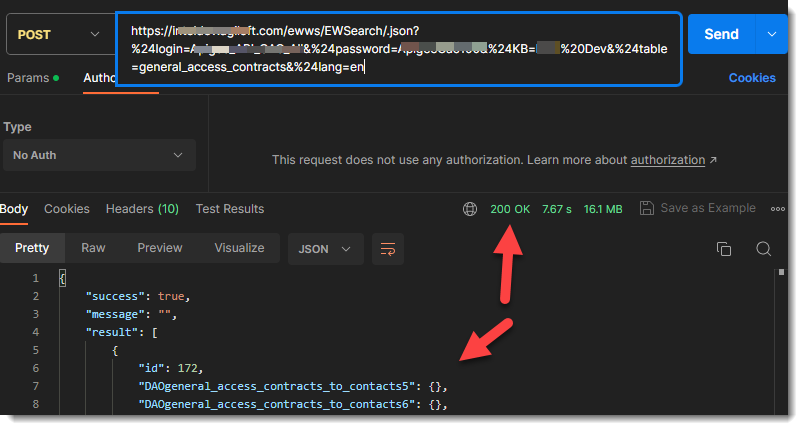The image size is (803, 430).
Task: Open the JSON format dropdown
Action: [325, 249]
